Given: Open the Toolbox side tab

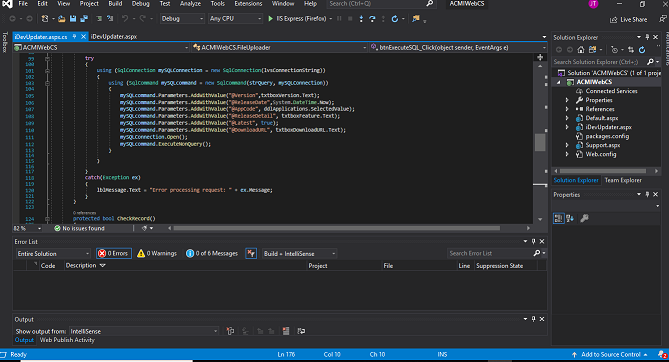Looking at the screenshot, I should (x=5, y=43).
